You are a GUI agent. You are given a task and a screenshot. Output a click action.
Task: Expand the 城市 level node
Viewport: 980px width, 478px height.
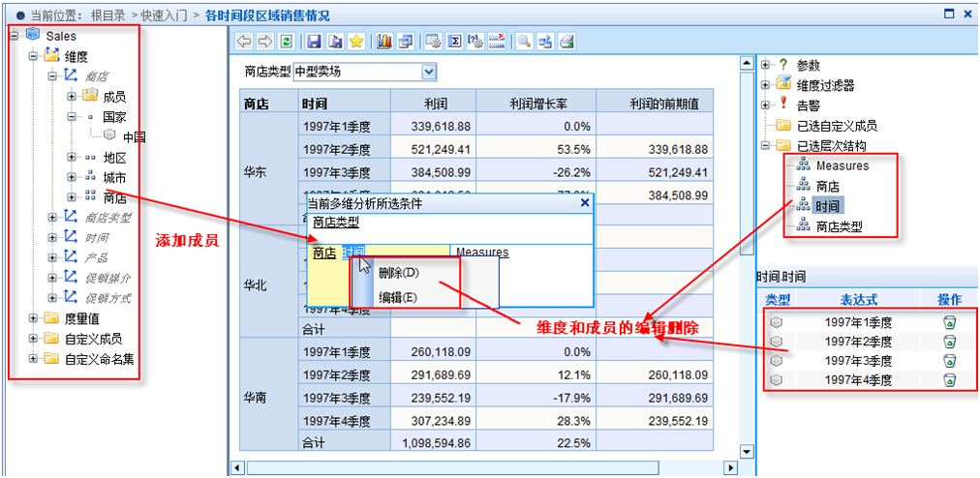pos(72,177)
